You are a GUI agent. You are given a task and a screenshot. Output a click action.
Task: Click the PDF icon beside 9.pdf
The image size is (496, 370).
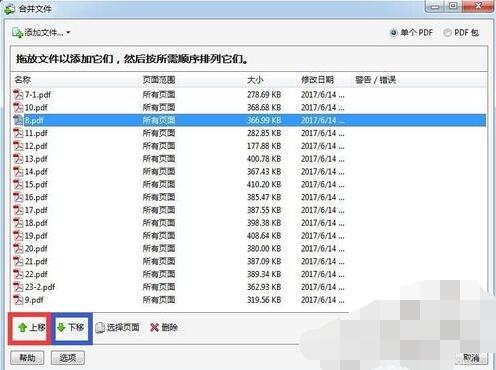tap(18, 300)
